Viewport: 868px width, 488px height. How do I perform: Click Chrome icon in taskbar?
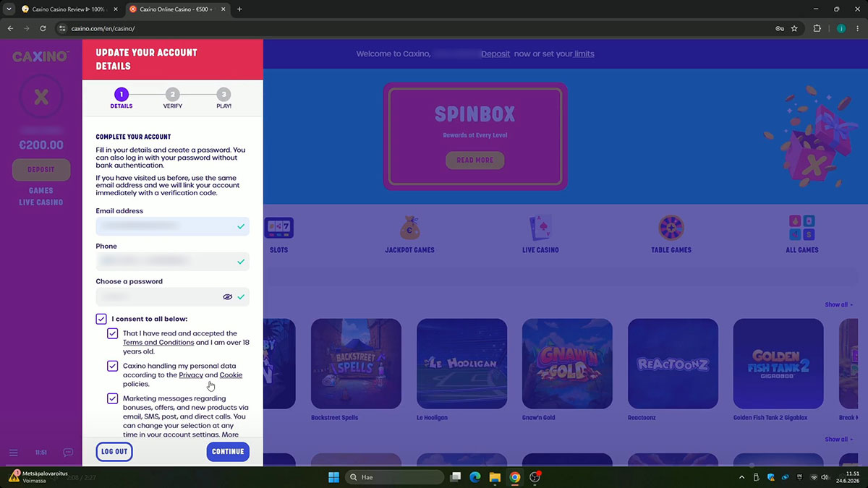coord(515,477)
